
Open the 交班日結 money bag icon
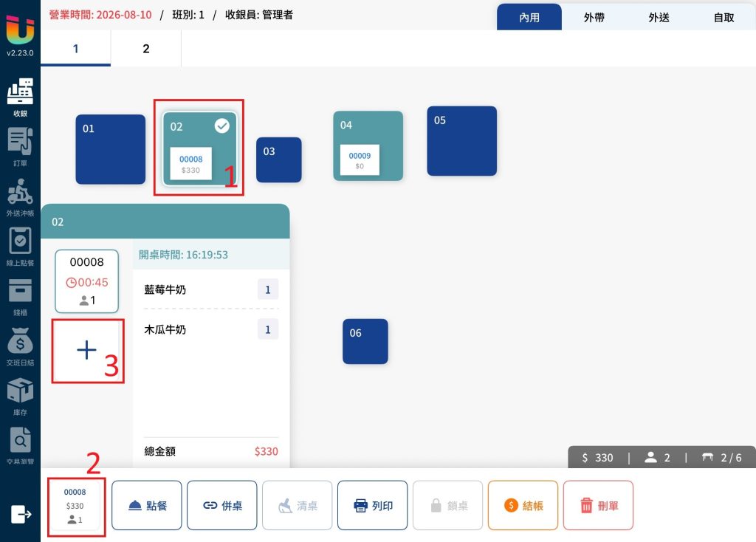point(20,340)
